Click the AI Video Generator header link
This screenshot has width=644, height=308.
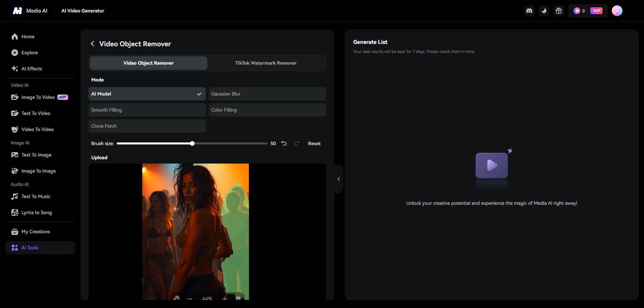coord(83,11)
